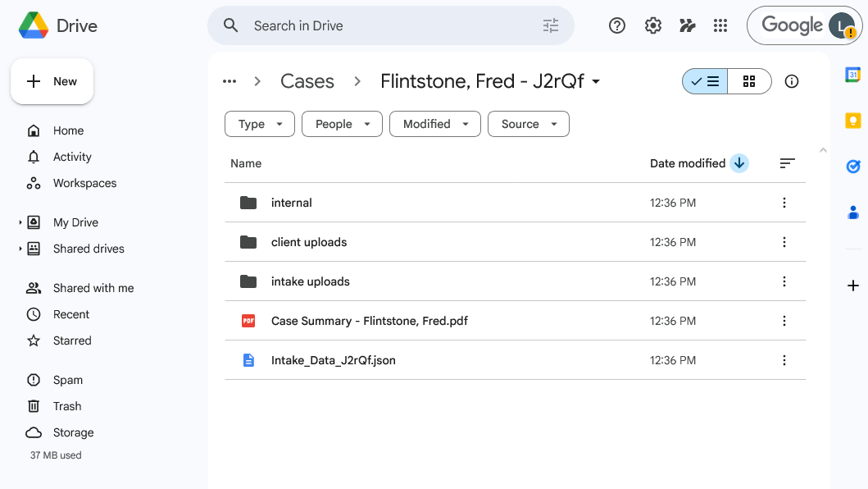Toggle Date modified sort direction
This screenshot has width=868, height=489.
[738, 163]
